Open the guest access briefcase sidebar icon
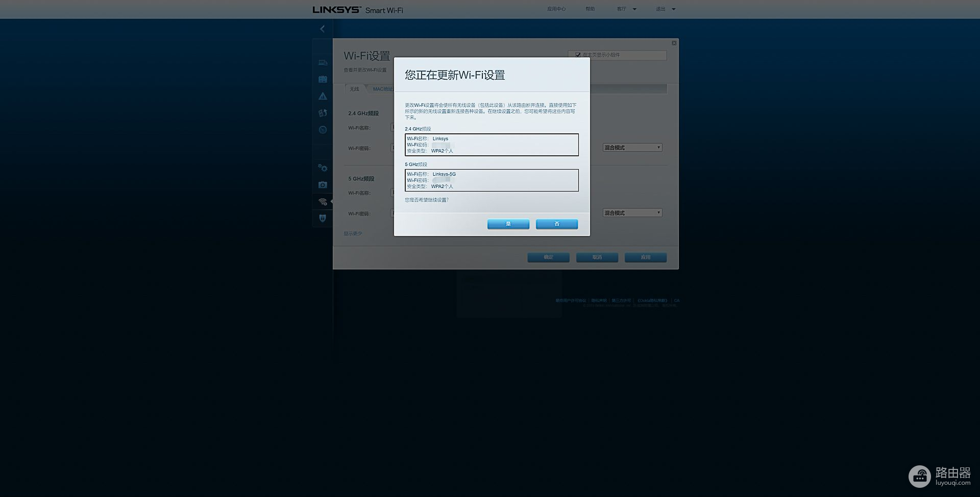This screenshot has height=497, width=980. pyautogui.click(x=323, y=80)
